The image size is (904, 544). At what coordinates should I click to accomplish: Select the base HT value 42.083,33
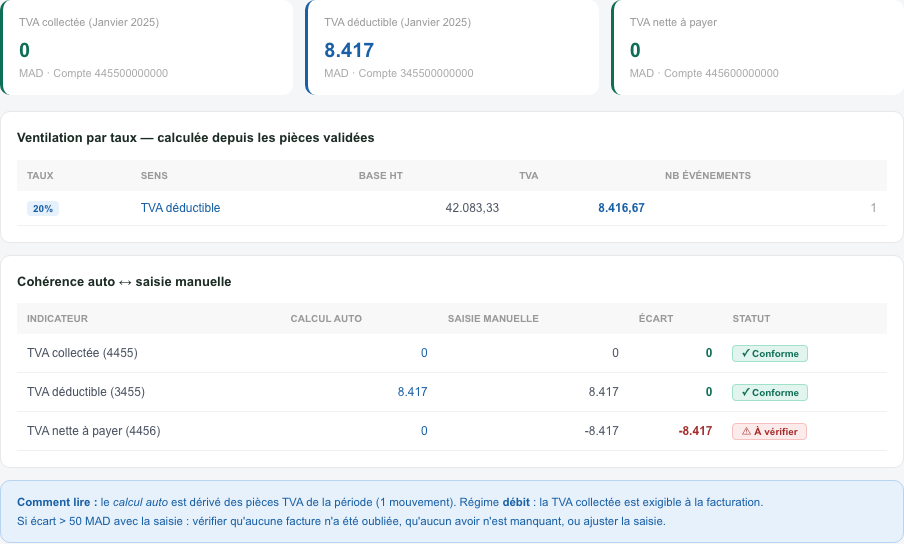pos(472,208)
